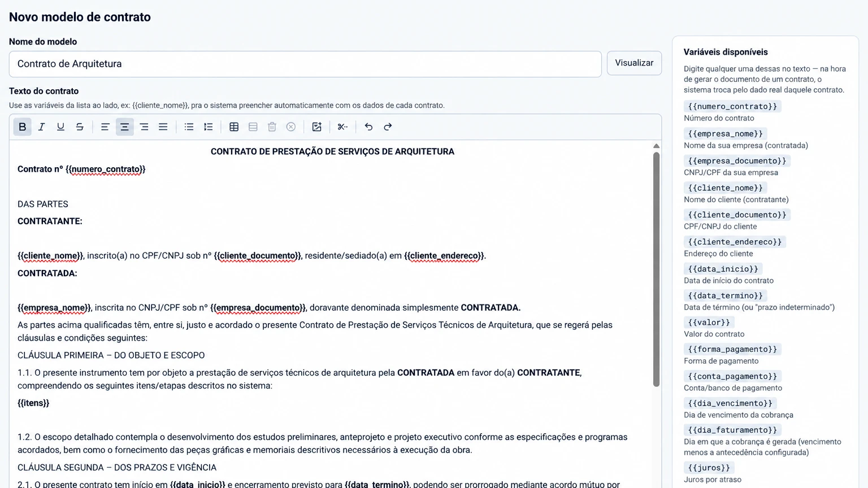Click the table row icon
This screenshot has height=488, width=868.
coord(253,127)
